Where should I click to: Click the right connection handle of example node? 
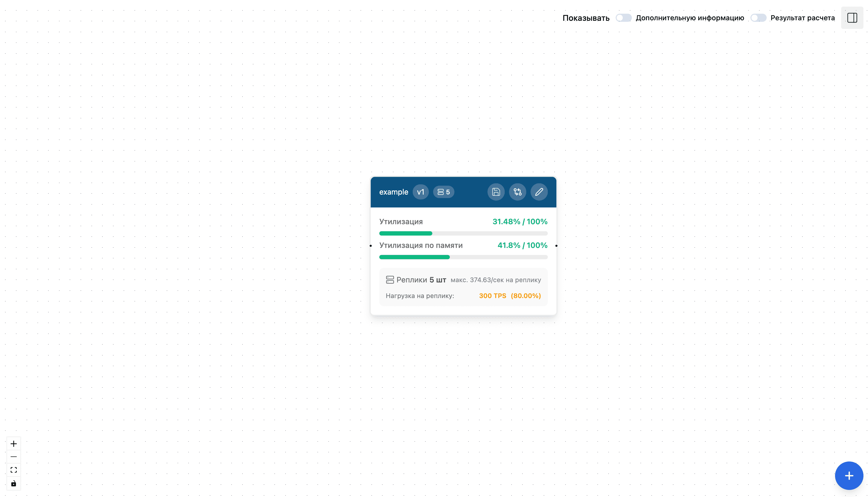click(x=556, y=246)
